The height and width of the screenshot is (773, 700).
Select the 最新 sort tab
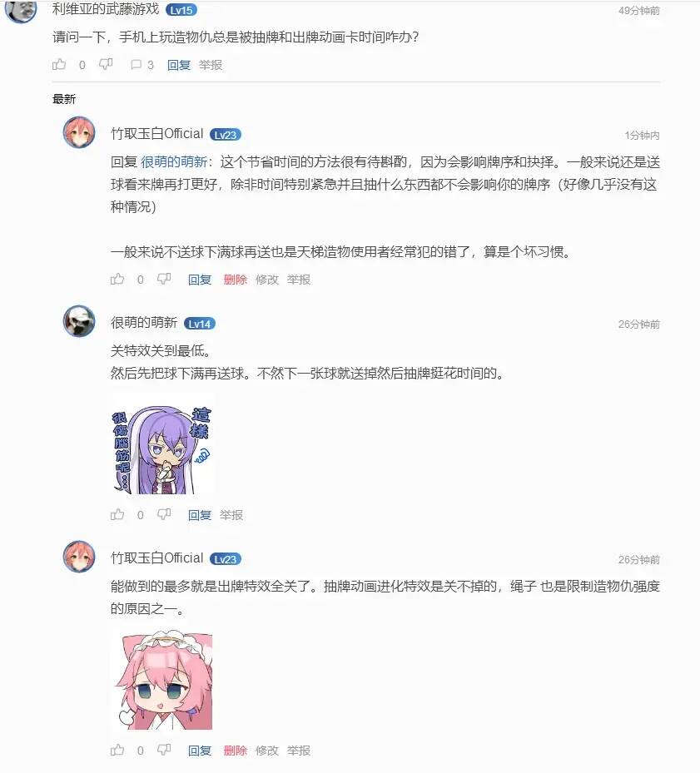coord(64,99)
